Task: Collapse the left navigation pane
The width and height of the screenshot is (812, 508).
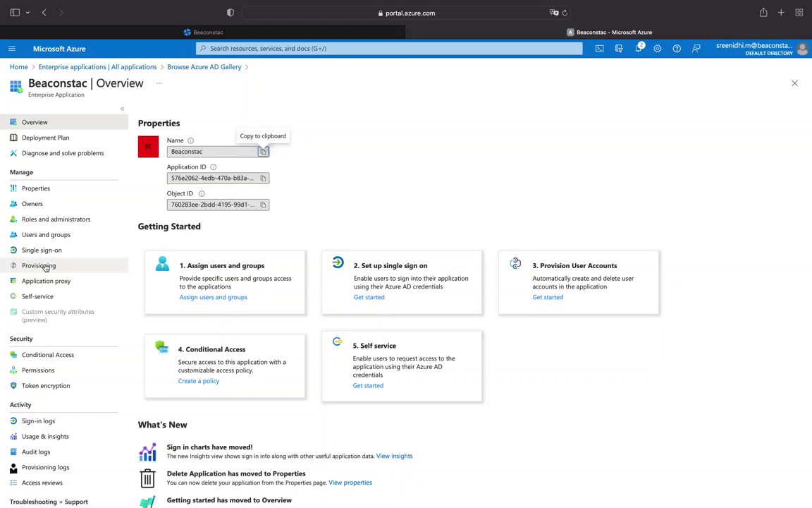Action: click(122, 109)
